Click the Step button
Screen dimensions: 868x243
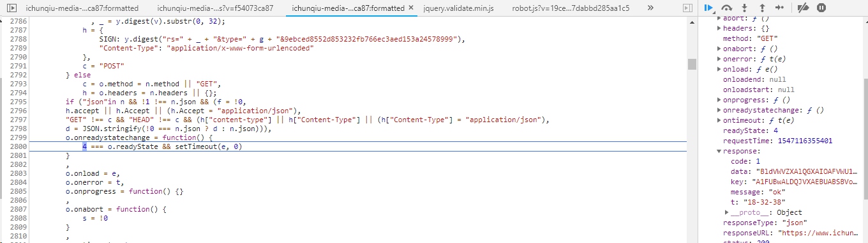point(779,8)
